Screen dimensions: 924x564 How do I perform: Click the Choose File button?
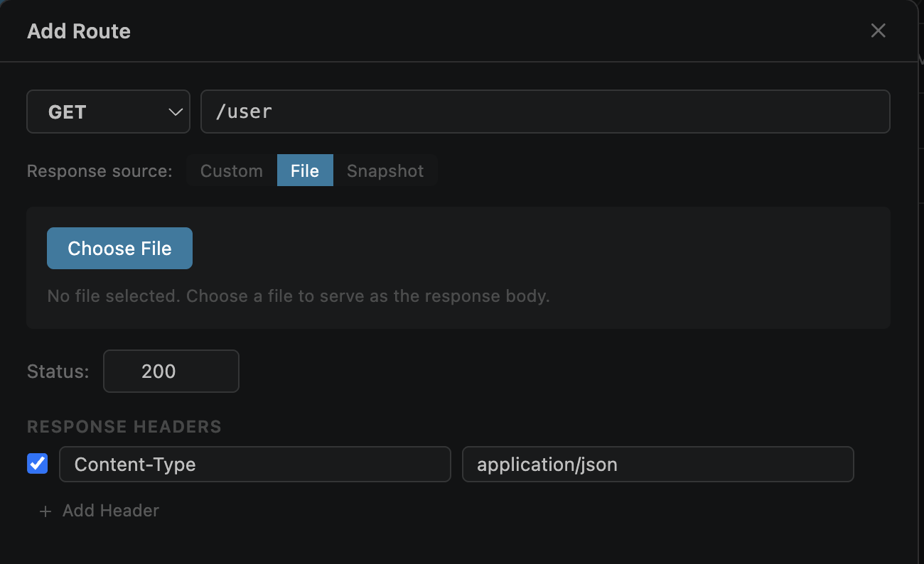pyautogui.click(x=119, y=249)
